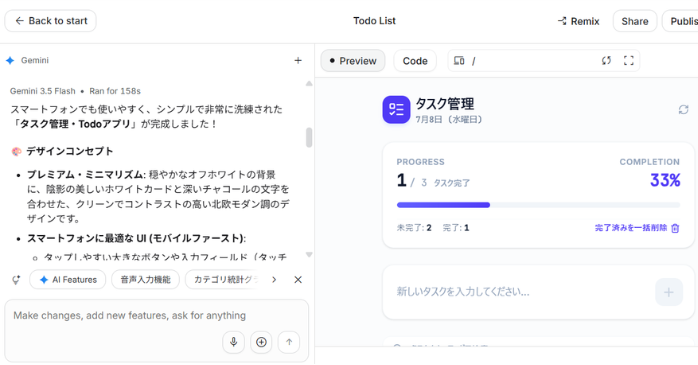Click the 33% completion value
This screenshot has height=365, width=698.
[665, 180]
